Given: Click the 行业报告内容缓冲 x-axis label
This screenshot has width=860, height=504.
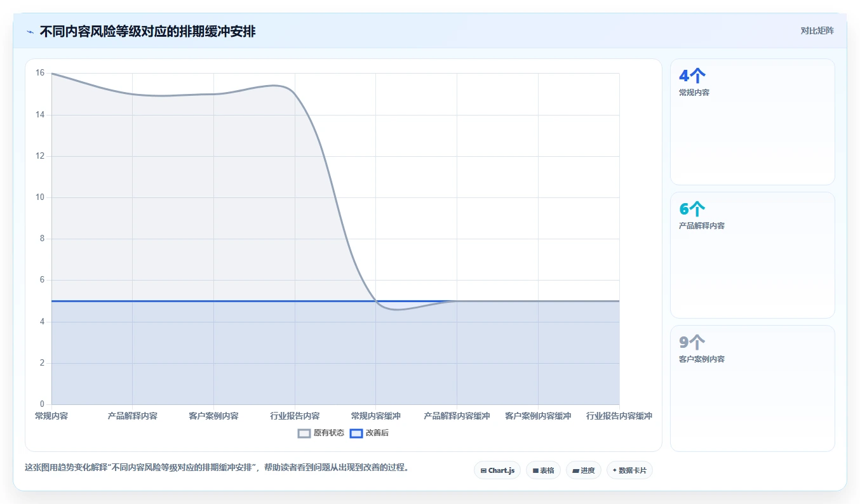Looking at the screenshot, I should (x=619, y=416).
